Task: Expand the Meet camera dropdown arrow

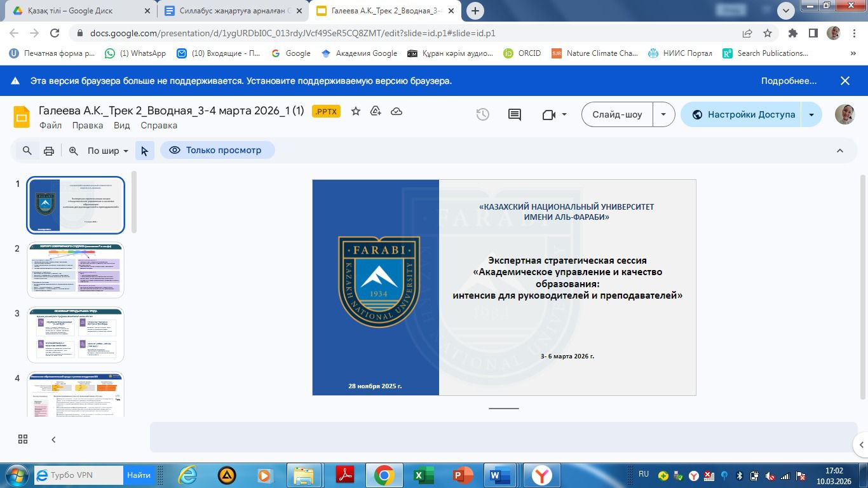Action: point(564,115)
